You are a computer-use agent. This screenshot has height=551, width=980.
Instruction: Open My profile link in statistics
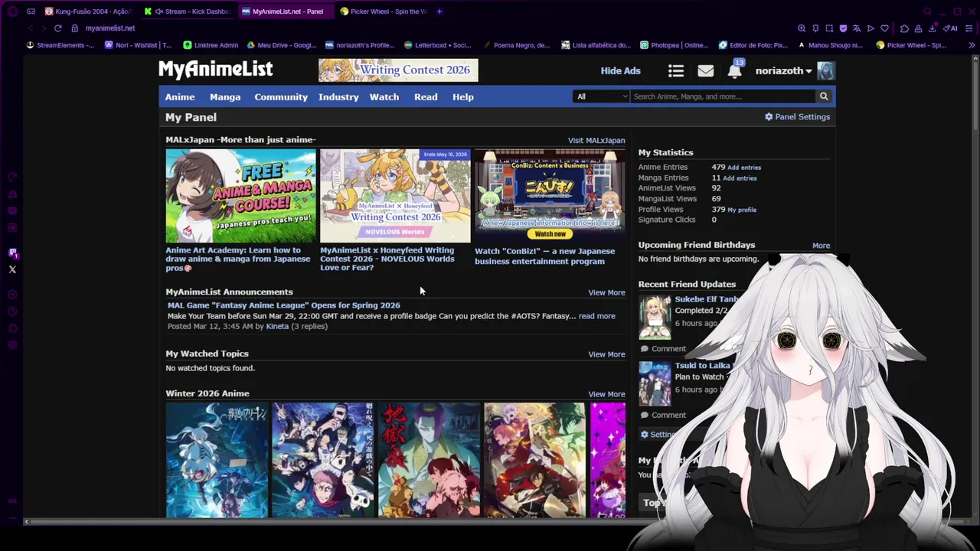tap(742, 210)
